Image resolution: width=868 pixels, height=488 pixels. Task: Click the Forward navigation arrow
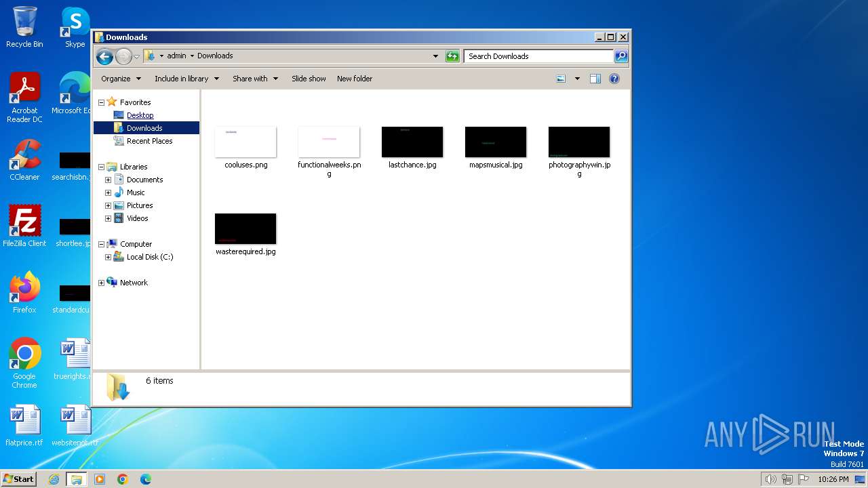point(123,56)
